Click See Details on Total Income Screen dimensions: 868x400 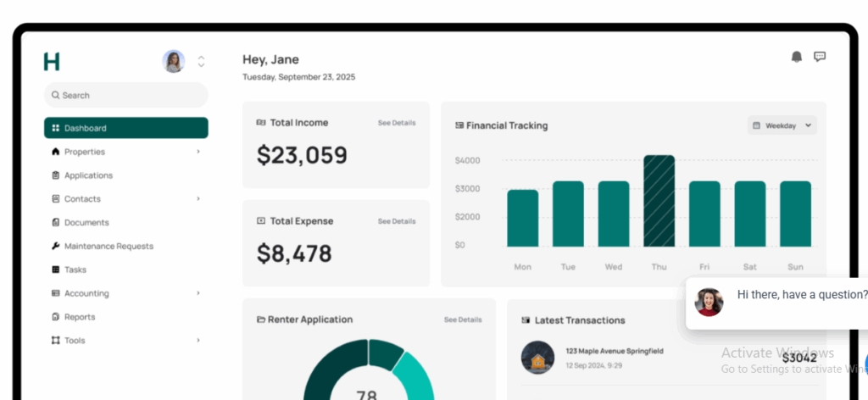pyautogui.click(x=397, y=123)
